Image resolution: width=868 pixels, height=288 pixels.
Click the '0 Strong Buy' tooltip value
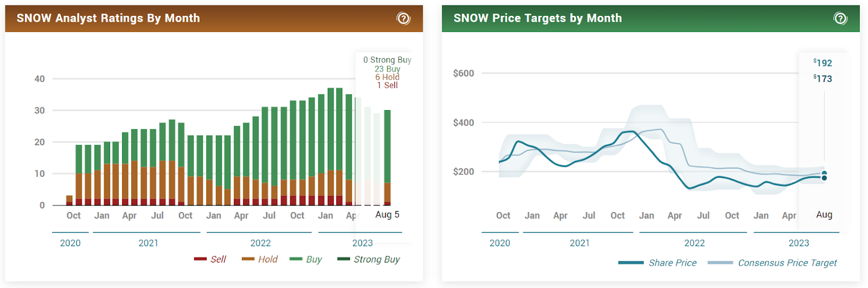tap(387, 60)
